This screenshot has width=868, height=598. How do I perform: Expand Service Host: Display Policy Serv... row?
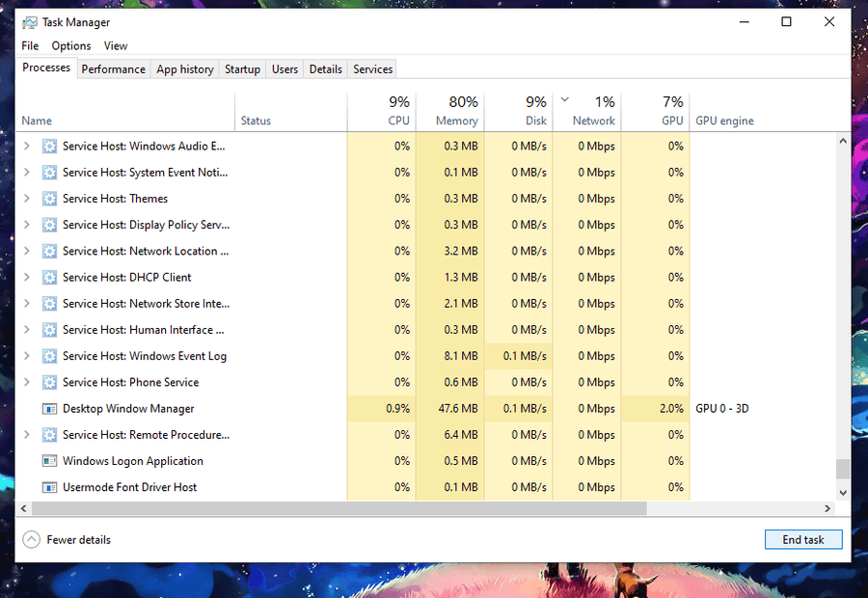click(27, 225)
